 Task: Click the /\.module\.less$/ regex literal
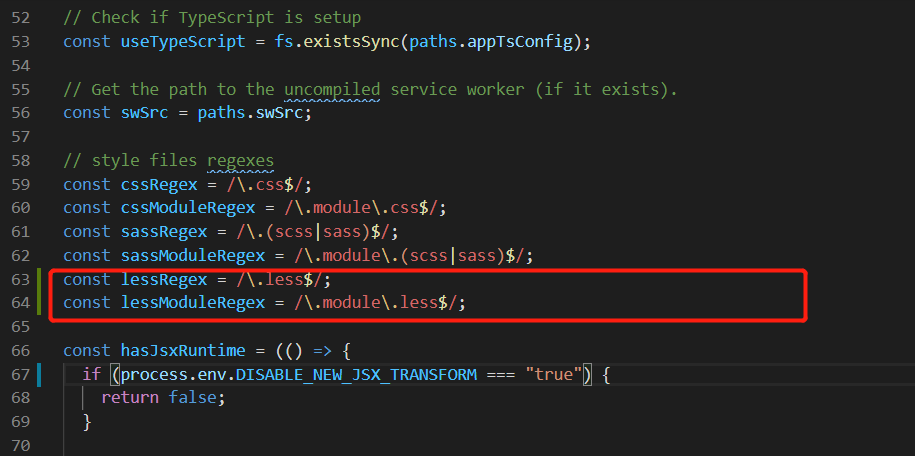click(376, 304)
